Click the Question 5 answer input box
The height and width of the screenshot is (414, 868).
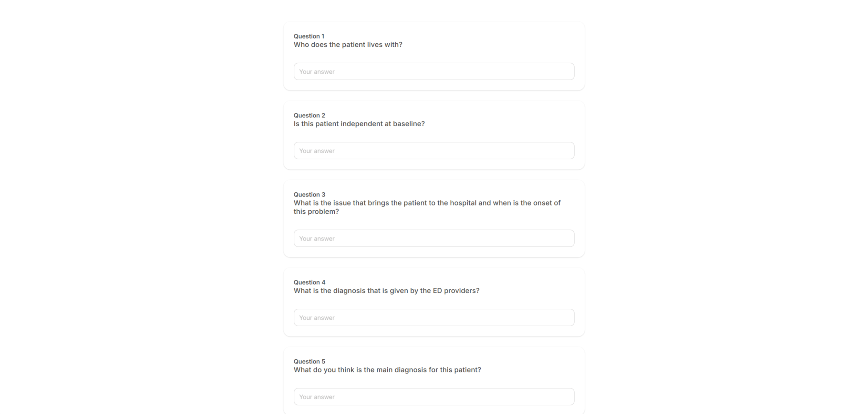click(434, 397)
